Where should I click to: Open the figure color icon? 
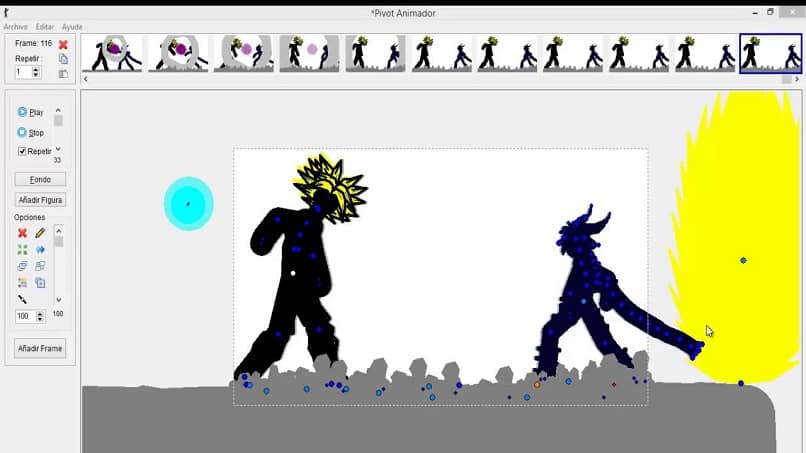(x=23, y=283)
